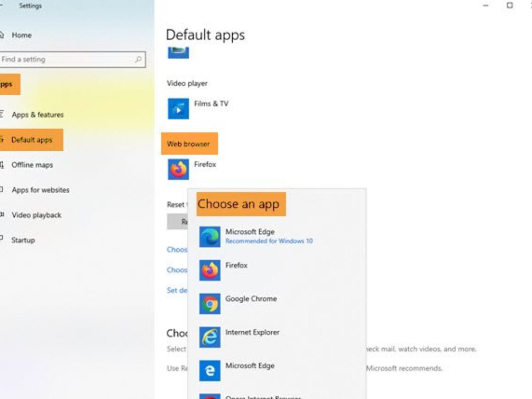This screenshot has width=532, height=399.
Task: Click Films & TV app name
Action: coord(211,103)
